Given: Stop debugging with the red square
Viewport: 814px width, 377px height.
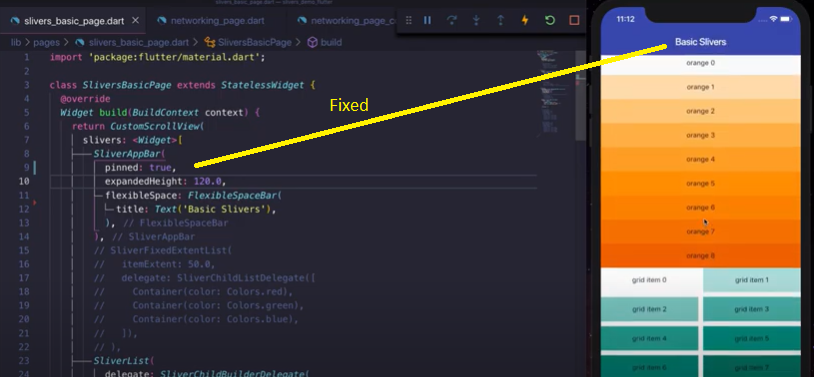Looking at the screenshot, I should [574, 20].
